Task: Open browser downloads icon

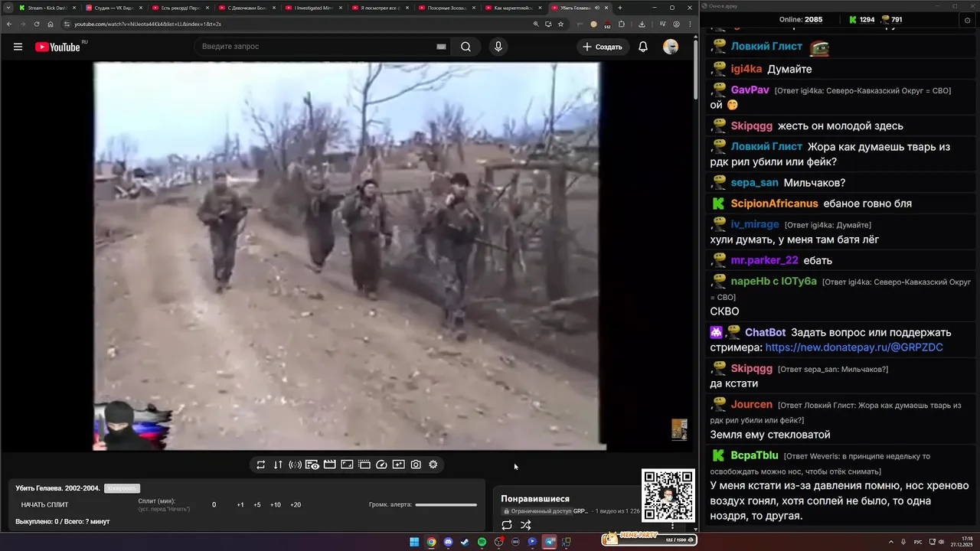Action: [642, 24]
